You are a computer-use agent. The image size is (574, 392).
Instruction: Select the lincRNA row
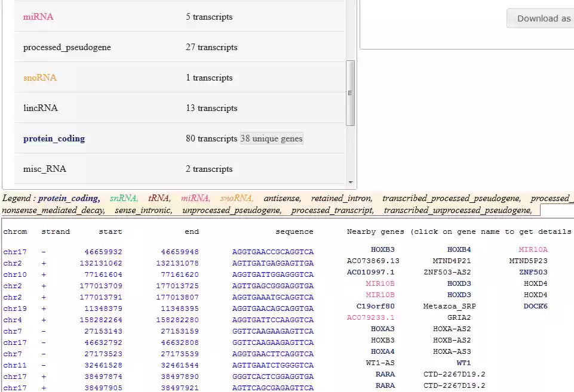click(179, 108)
